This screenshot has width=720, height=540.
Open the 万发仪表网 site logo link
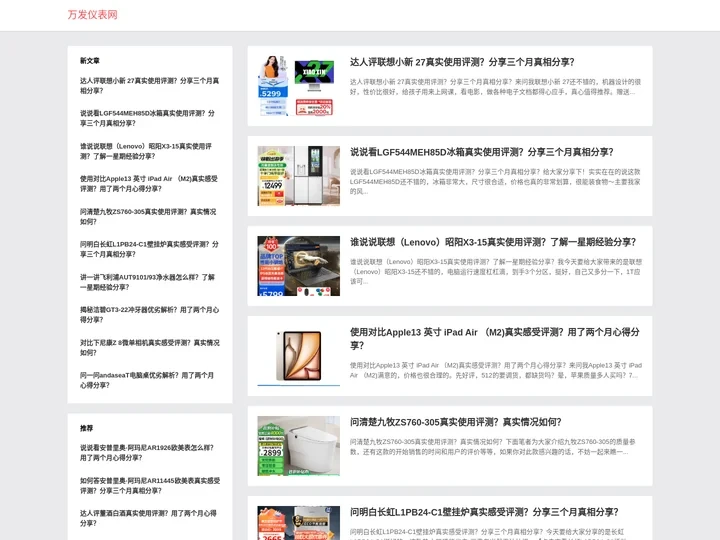[92, 15]
